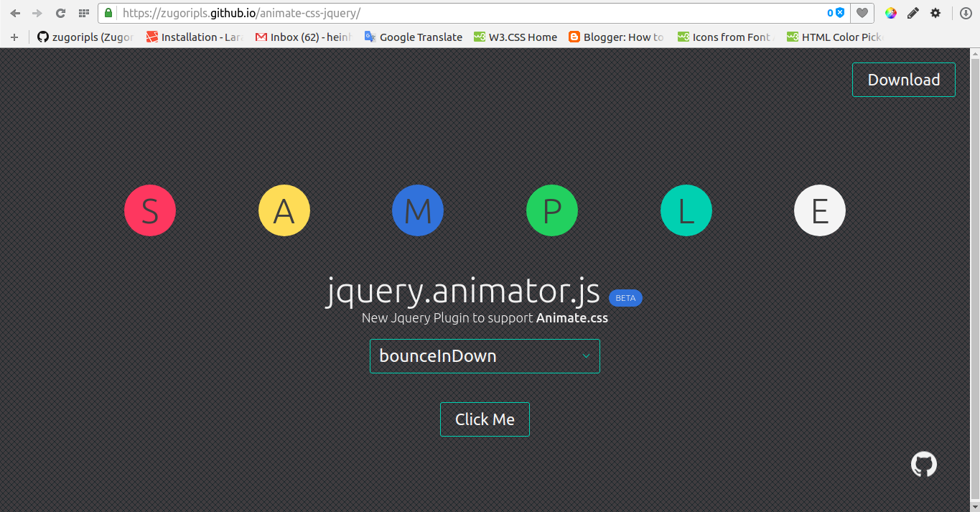Add bookmark with the plus icon
Image resolution: width=980 pixels, height=512 pixels.
tap(14, 37)
